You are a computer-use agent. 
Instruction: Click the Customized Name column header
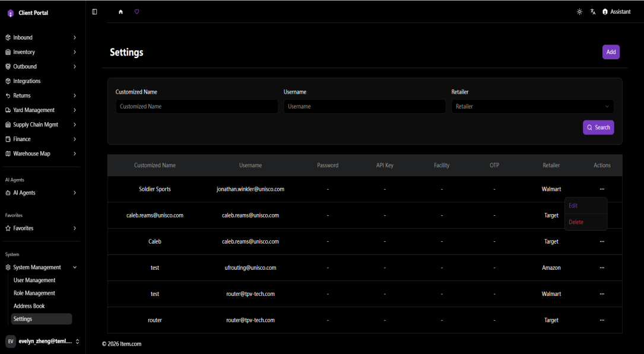point(155,165)
